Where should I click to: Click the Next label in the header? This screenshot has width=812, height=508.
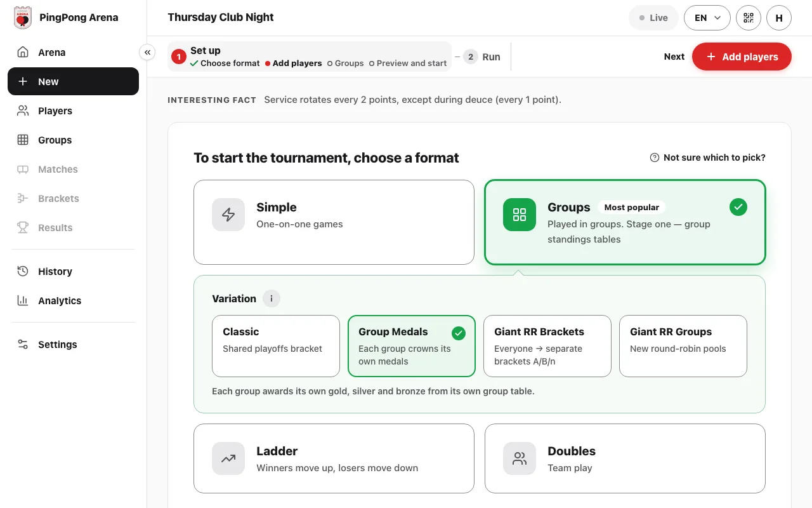pyautogui.click(x=674, y=57)
